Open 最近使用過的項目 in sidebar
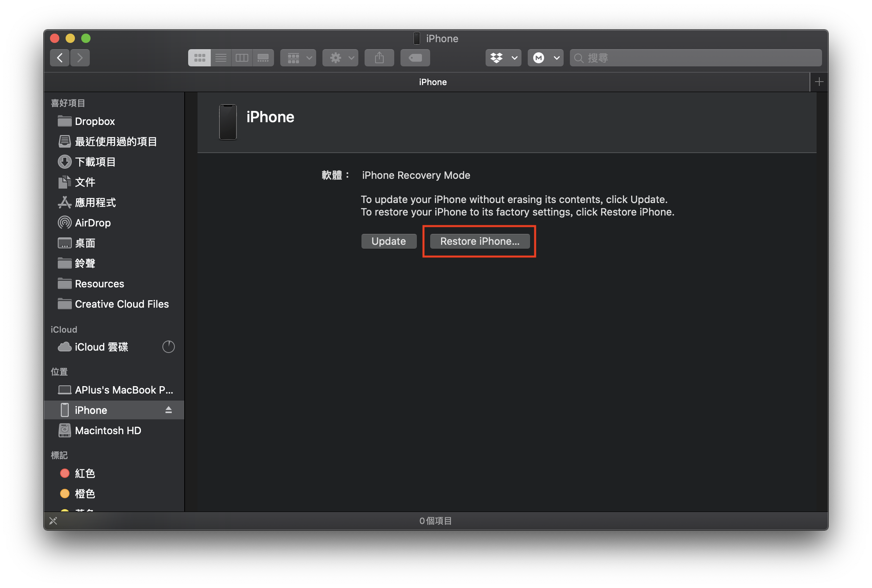 point(114,142)
